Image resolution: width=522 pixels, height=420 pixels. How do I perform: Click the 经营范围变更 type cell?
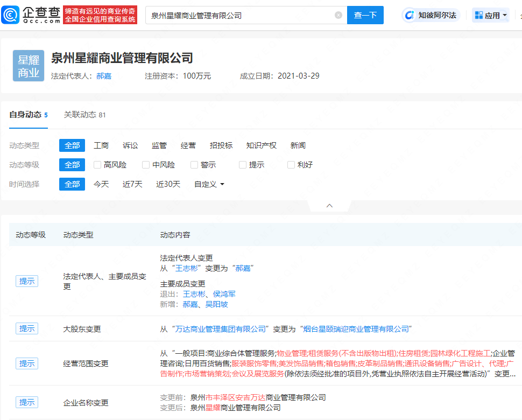click(86, 363)
